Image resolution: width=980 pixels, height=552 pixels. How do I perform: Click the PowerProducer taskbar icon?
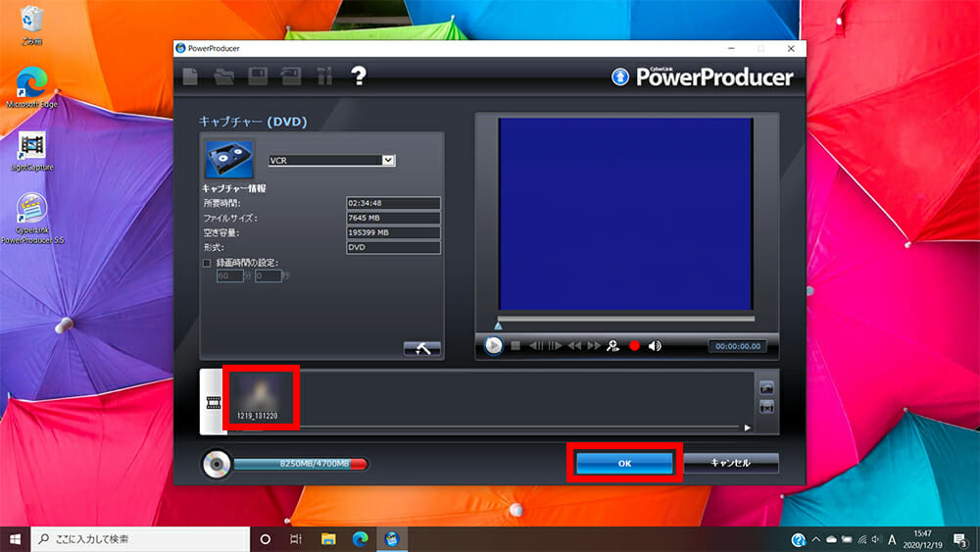pyautogui.click(x=392, y=539)
